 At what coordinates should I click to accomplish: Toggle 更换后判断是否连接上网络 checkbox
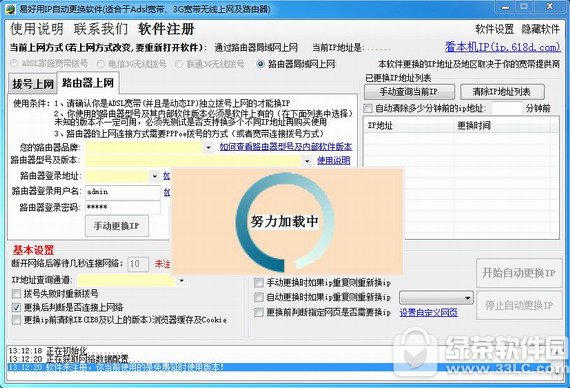point(16,307)
